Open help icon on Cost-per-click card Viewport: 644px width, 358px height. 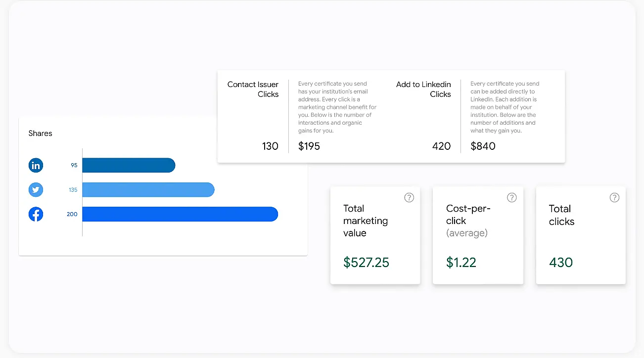[512, 197]
